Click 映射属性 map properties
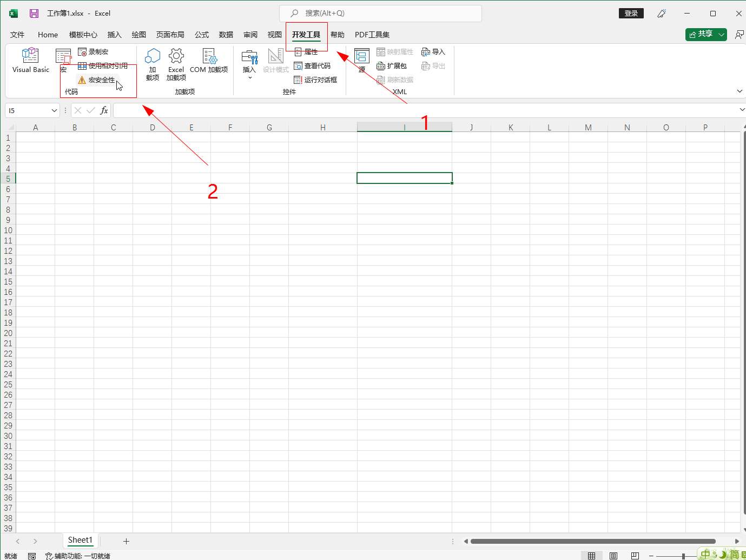 pos(395,52)
